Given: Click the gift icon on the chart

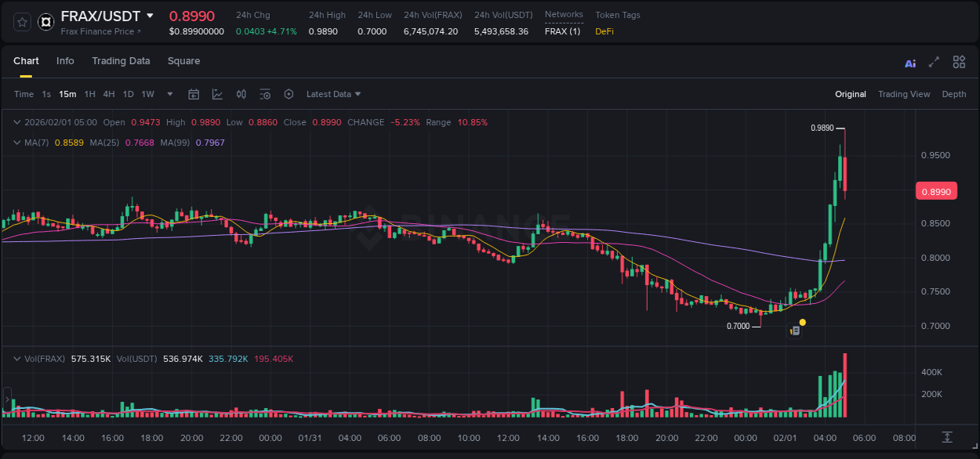Looking at the screenshot, I should click(794, 330).
